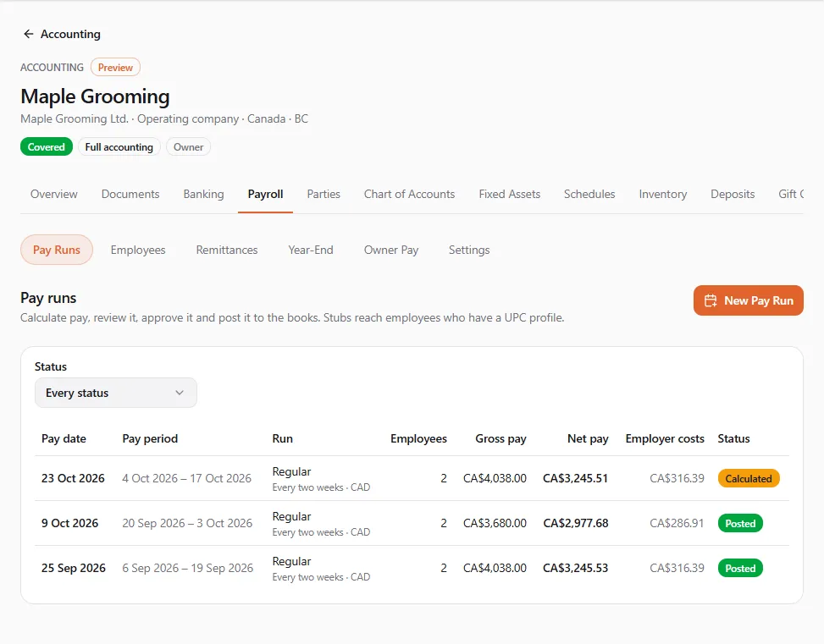This screenshot has width=824, height=644.
Task: Click net pay CA$3,245.53
Action: pyautogui.click(x=575, y=568)
